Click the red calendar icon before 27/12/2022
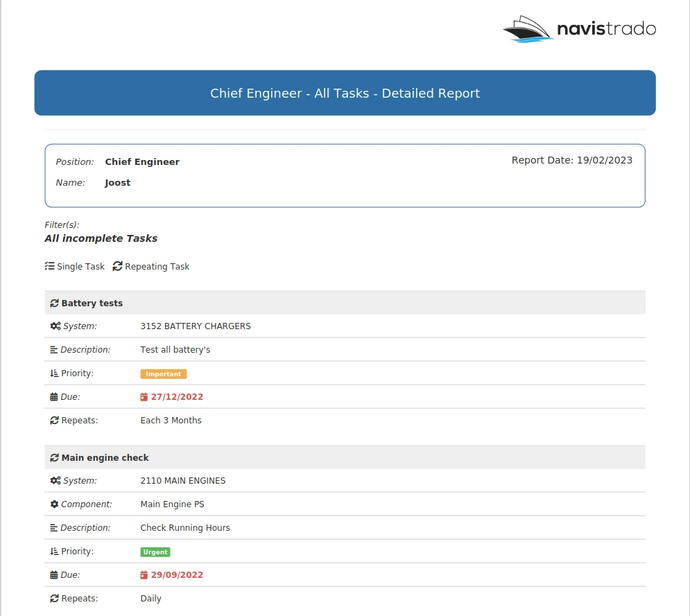The width and height of the screenshot is (690, 616). click(144, 396)
